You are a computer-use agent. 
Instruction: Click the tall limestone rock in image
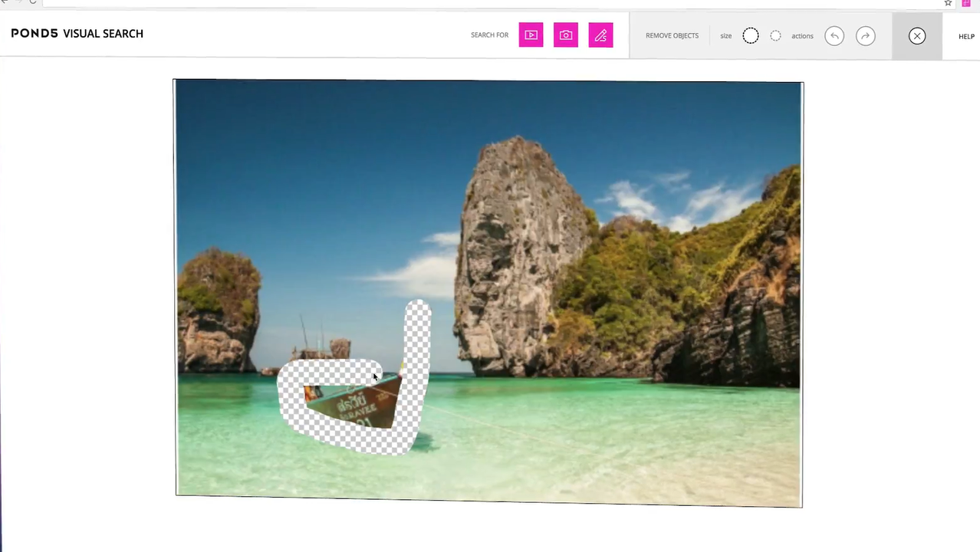click(521, 253)
